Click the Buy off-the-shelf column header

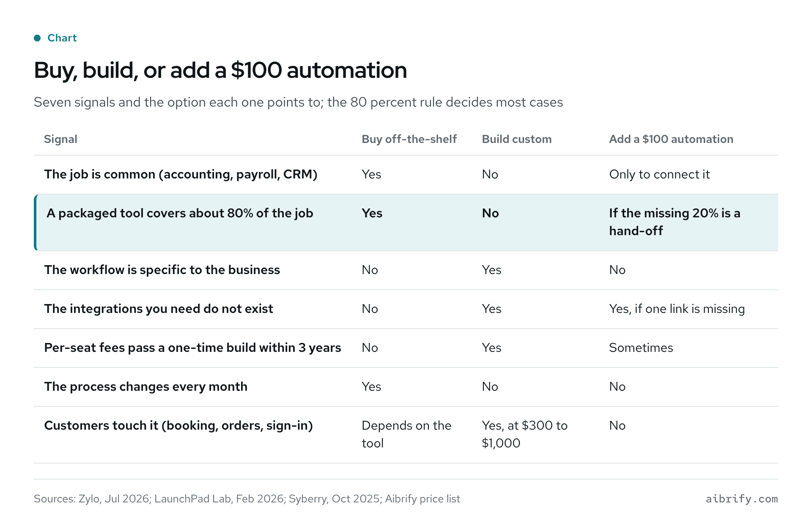[409, 139]
